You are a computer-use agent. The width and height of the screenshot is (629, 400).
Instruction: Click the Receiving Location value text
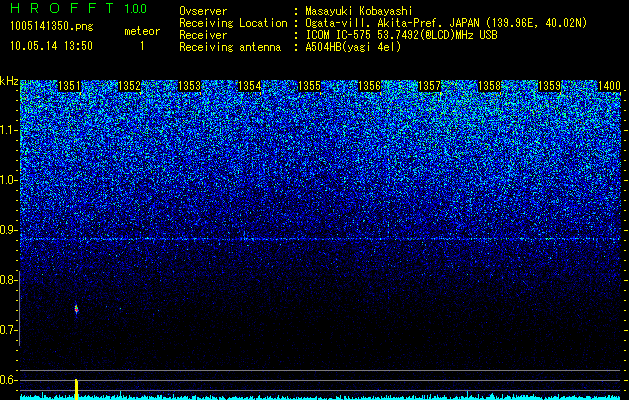pyautogui.click(x=446, y=23)
